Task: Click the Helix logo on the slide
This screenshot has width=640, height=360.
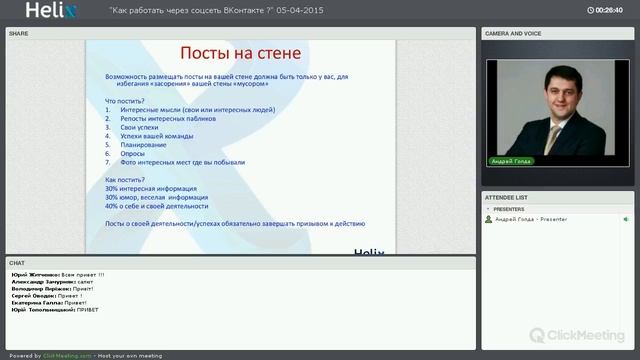Action: 369,251
